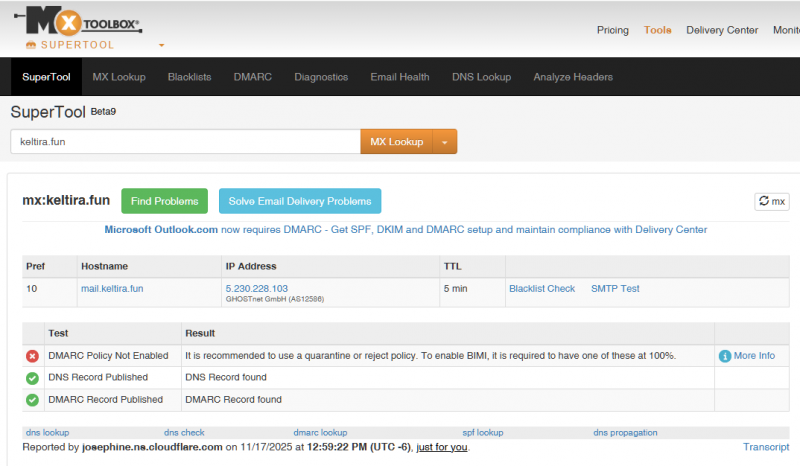
Task: Click the domain input field
Action: 185,142
